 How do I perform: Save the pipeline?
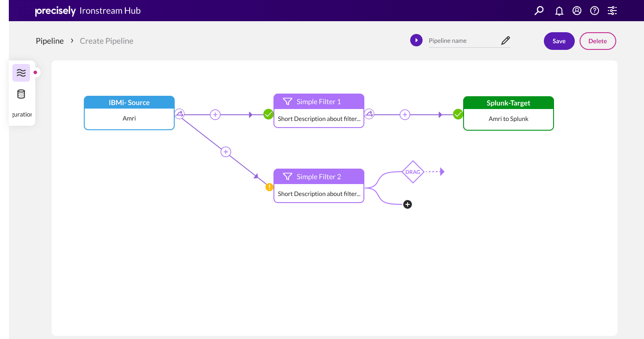pos(559,41)
